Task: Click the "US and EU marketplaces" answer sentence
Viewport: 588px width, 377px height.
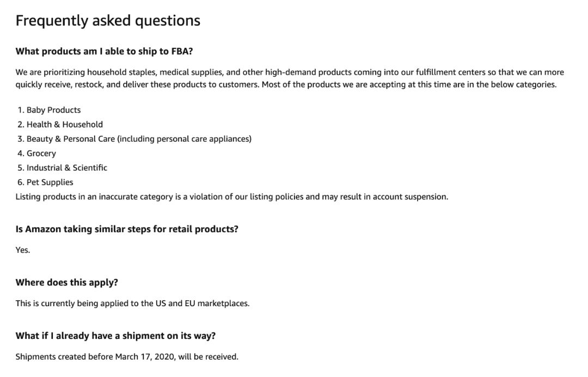Action: 195,303
